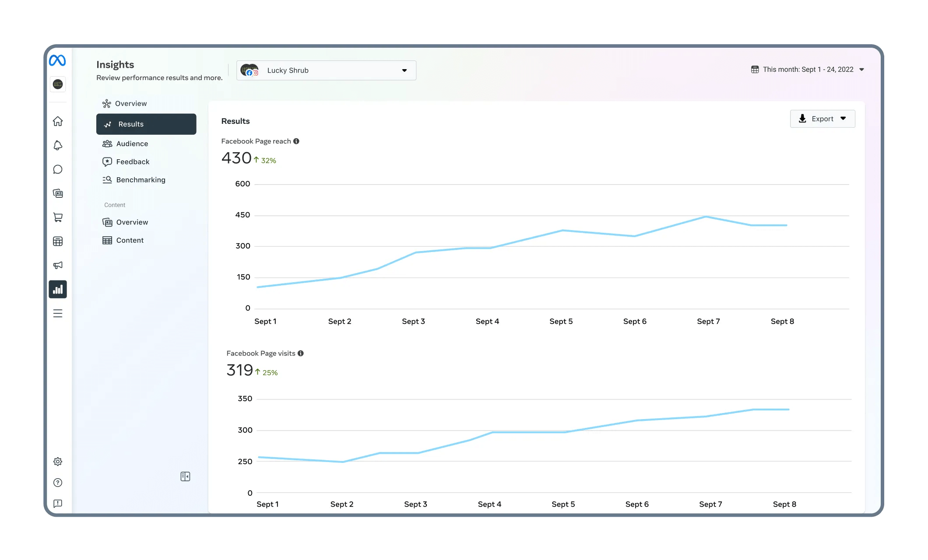This screenshot has width=928, height=560.
Task: Open the chat messages icon
Action: 57,169
